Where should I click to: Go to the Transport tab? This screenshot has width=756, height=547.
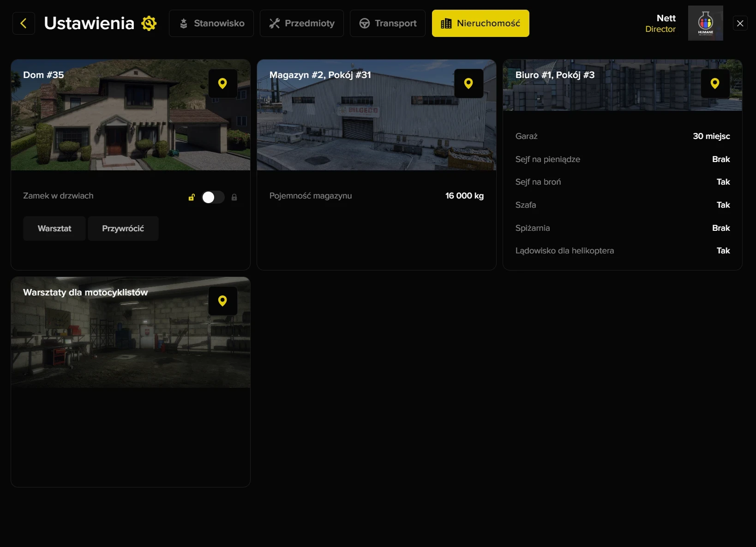(387, 23)
